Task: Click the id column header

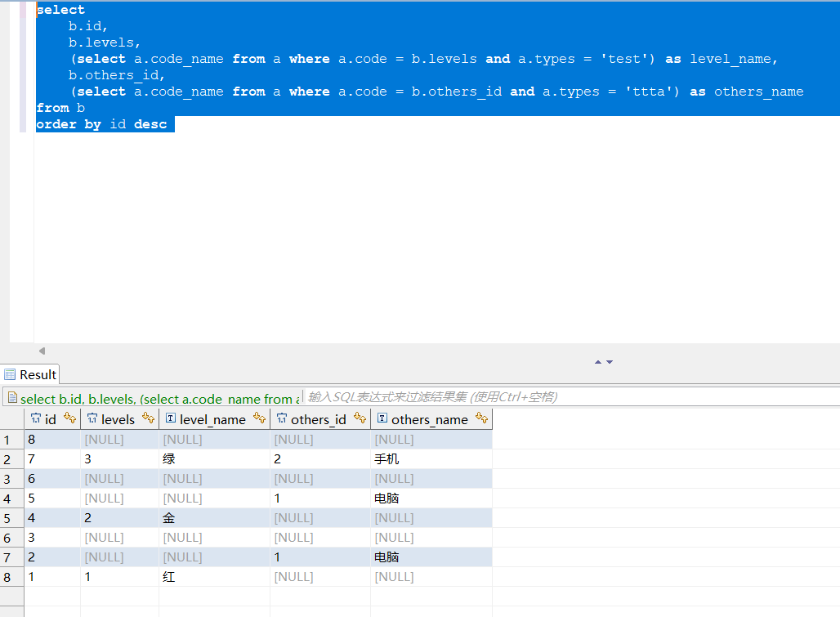Action: (x=51, y=419)
